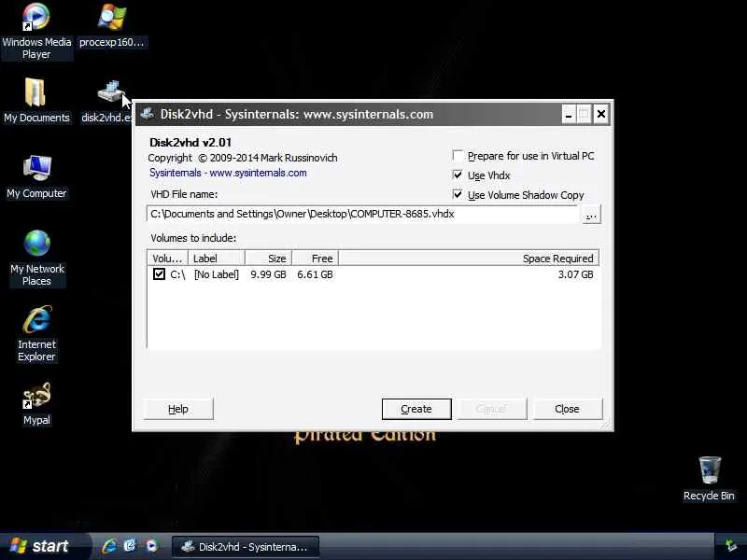Click the Close button
This screenshot has height=560, width=747.
point(568,409)
